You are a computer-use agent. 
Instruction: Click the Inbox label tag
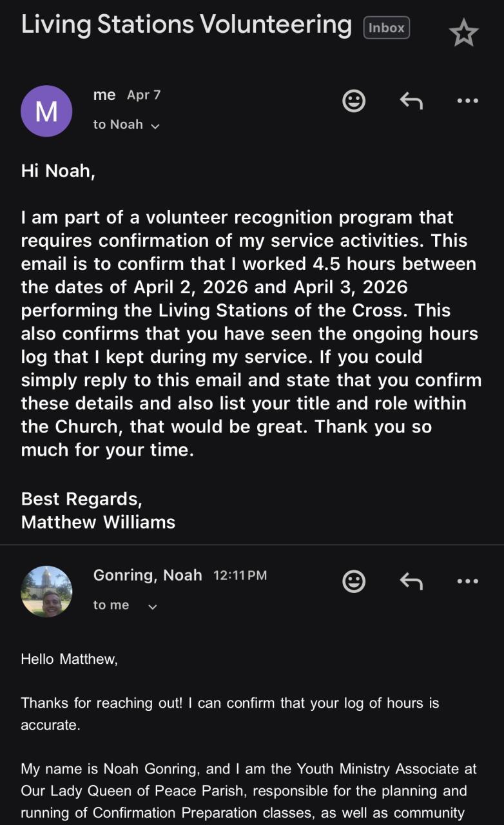click(387, 28)
